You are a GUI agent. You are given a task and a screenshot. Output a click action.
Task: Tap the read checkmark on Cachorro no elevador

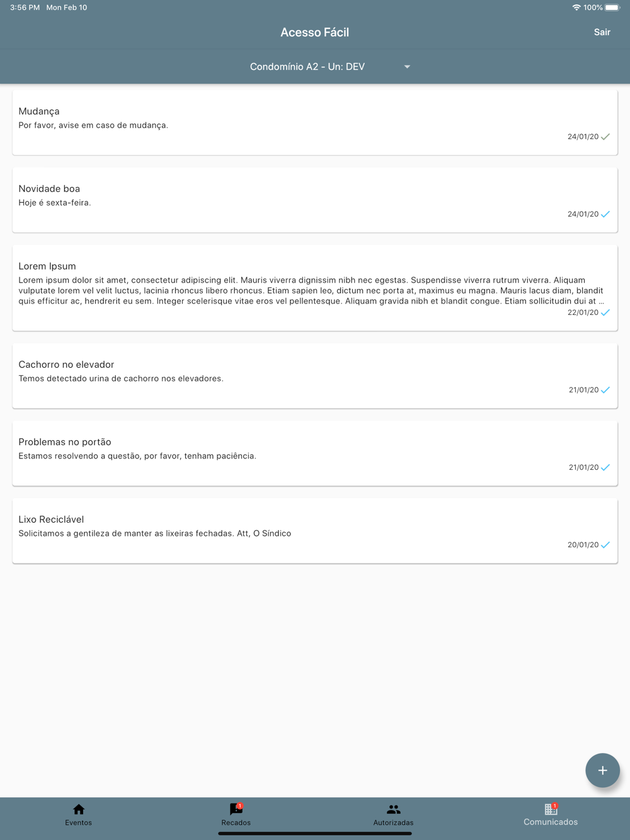tap(605, 390)
